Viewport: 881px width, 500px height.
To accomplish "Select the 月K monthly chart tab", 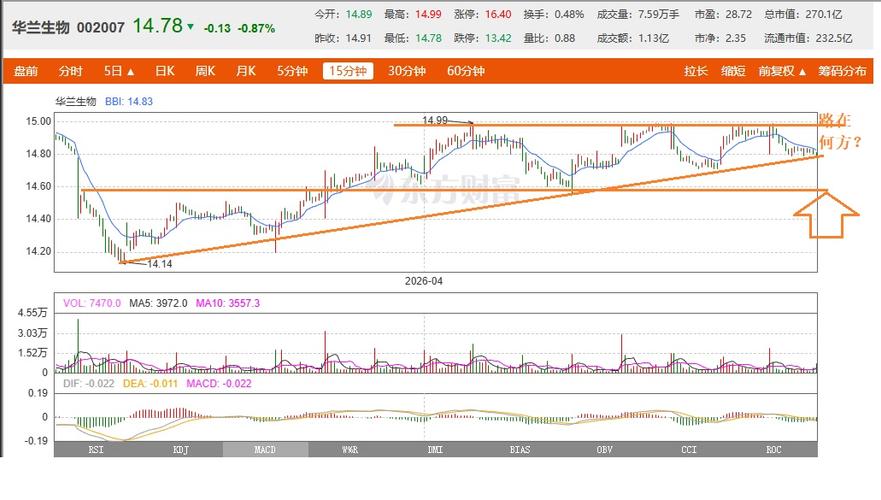I will click(x=246, y=71).
